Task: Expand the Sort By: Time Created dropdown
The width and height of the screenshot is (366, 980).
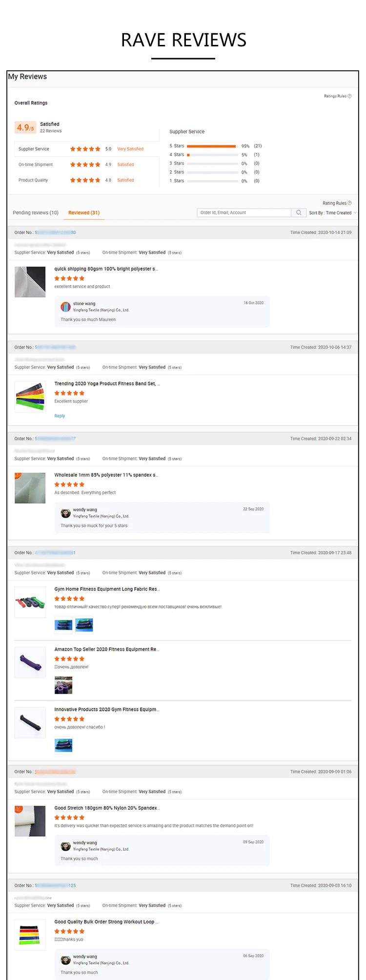Action: coord(332,213)
